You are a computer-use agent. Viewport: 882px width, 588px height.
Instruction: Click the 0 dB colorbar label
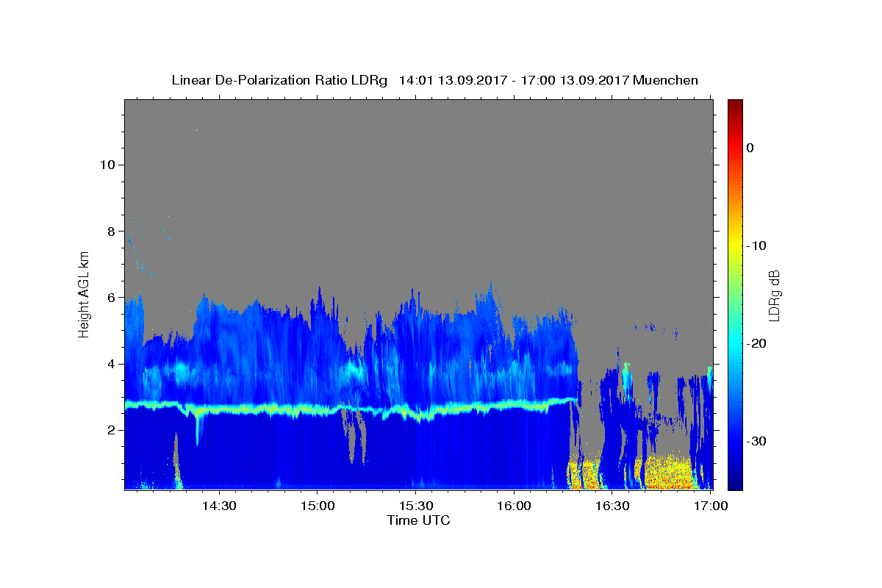point(750,148)
